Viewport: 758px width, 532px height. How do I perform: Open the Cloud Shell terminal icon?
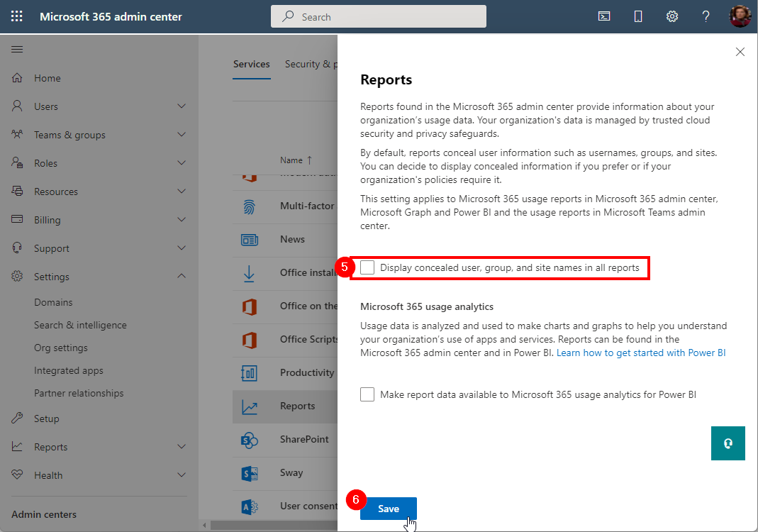pos(604,16)
